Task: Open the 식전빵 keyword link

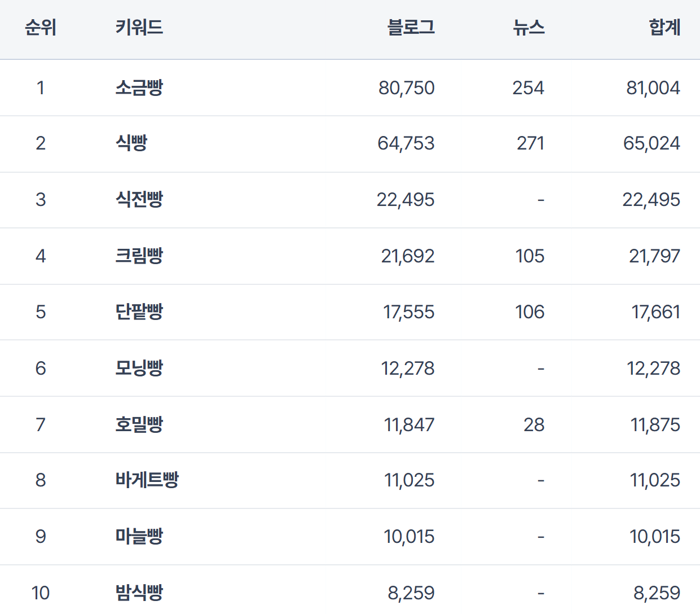Action: pos(139,199)
